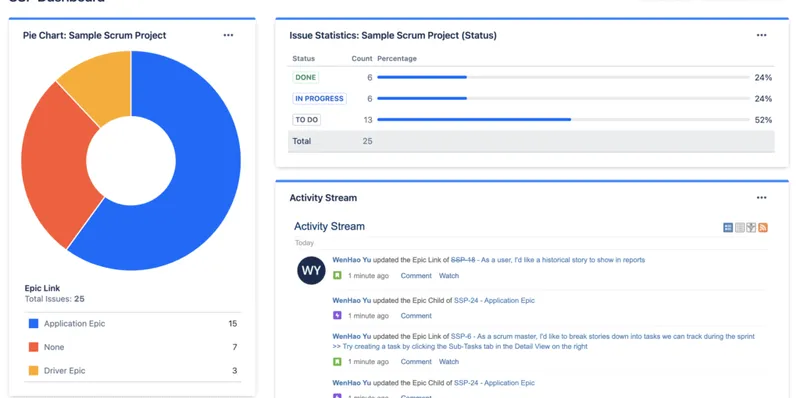Click the yellow slice of the pie chart

105,82
